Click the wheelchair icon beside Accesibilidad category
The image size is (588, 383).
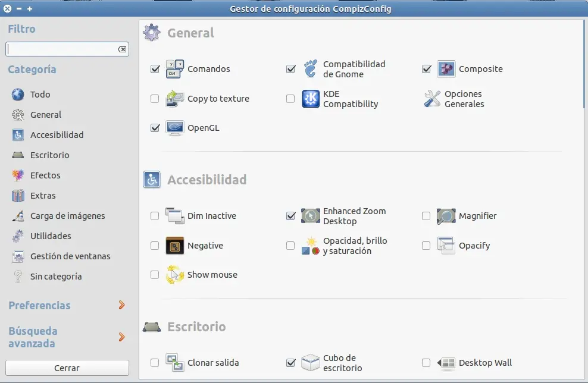(18, 135)
